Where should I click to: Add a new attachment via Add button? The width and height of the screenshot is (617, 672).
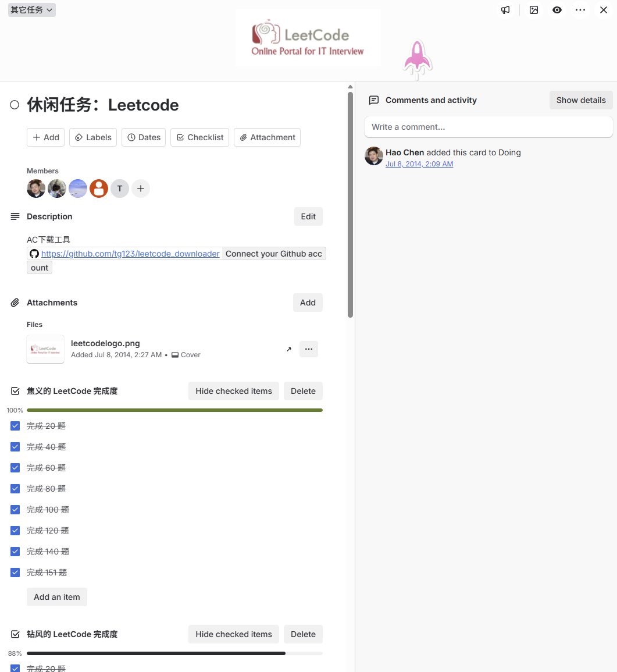[x=308, y=303]
